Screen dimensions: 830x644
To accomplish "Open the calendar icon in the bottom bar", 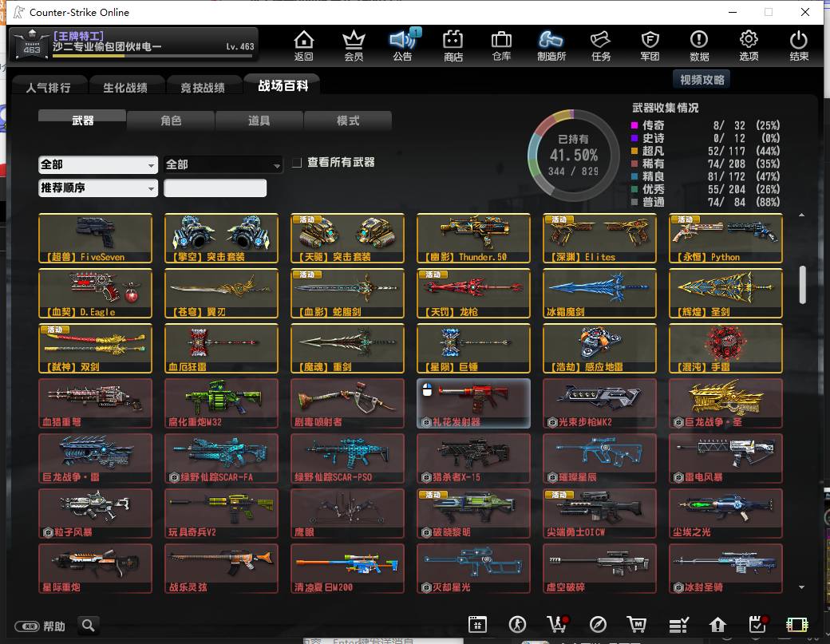I will 477,624.
